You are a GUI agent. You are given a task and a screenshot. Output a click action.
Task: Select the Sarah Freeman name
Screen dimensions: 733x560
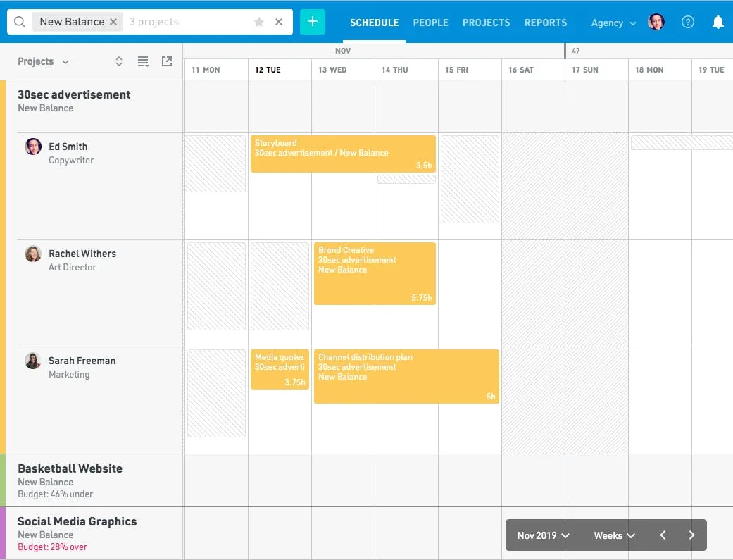(82, 361)
